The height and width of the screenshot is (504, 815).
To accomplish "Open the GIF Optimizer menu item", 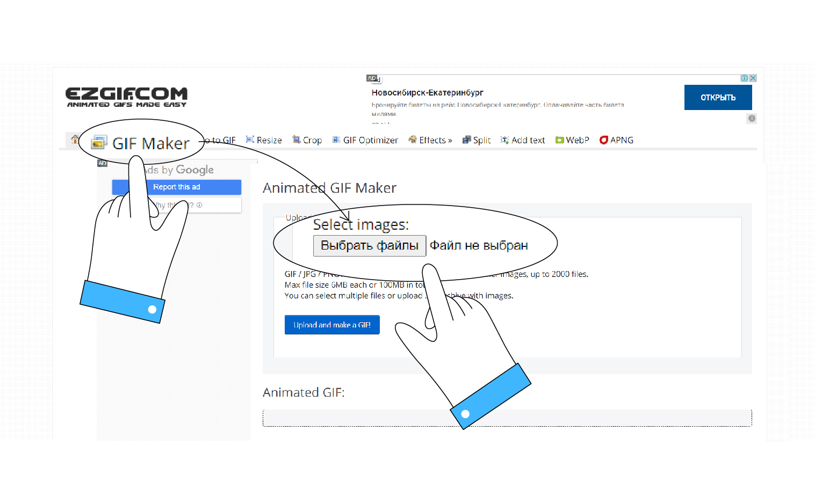I will click(371, 140).
